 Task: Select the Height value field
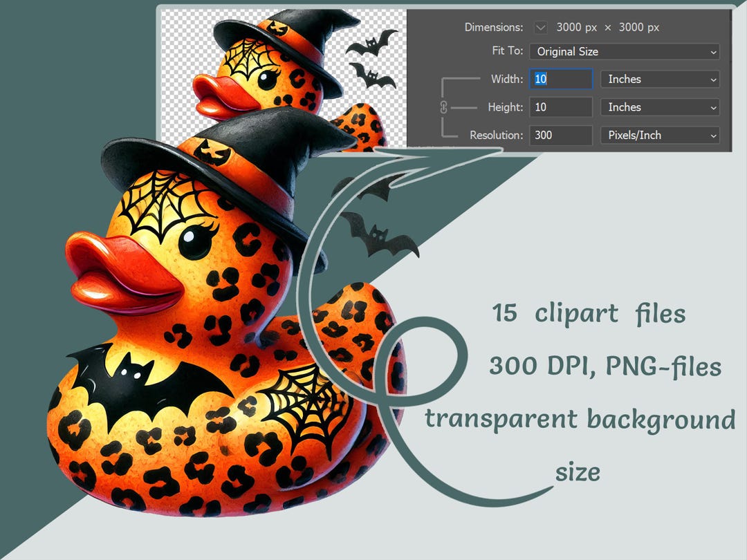pos(560,107)
